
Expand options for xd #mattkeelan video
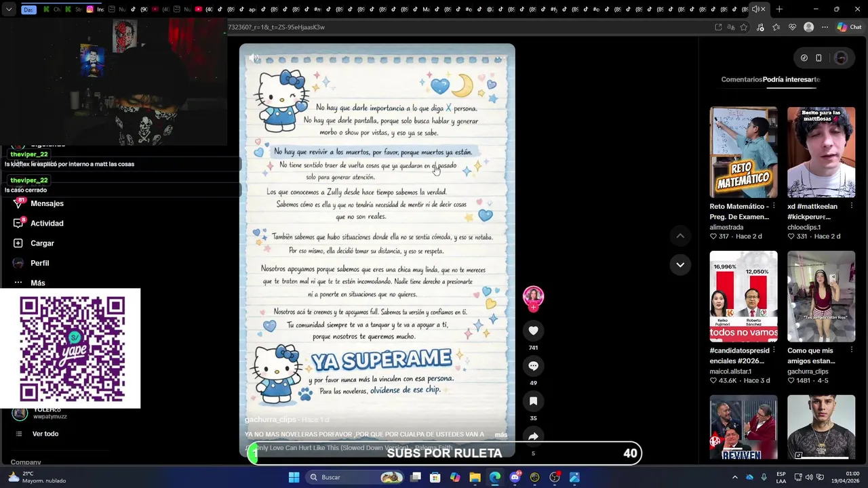coord(851,206)
